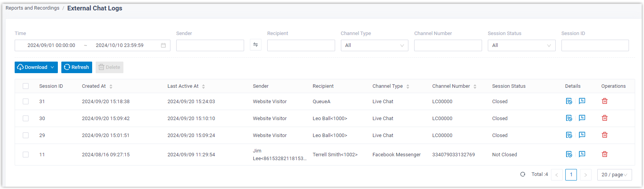Click the calendar icon in Time field

pos(163,45)
